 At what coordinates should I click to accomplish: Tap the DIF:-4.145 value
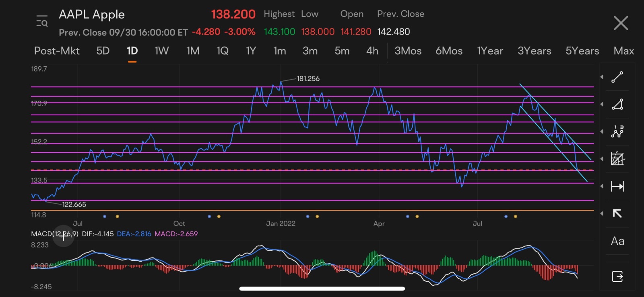point(98,234)
